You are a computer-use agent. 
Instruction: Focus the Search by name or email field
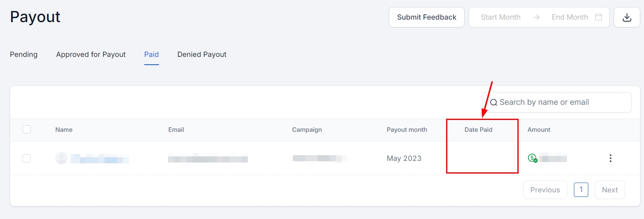coord(561,102)
